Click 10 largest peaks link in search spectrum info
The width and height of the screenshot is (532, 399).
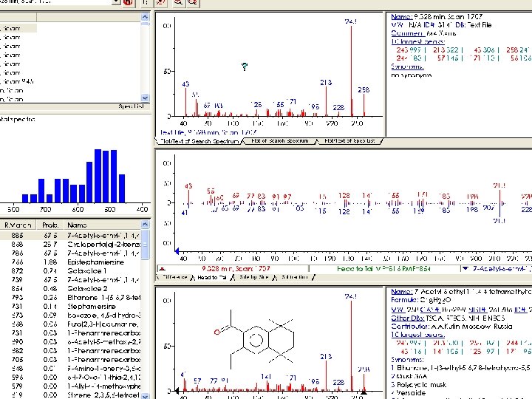click(x=417, y=41)
